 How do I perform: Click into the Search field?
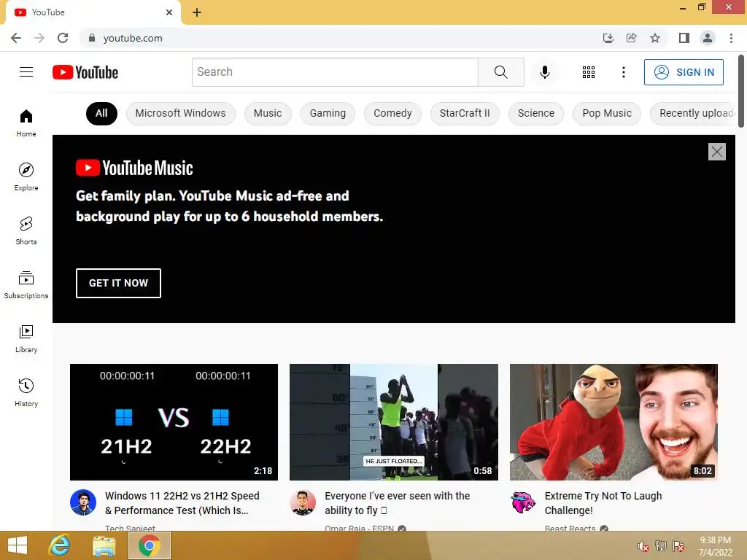click(x=335, y=72)
